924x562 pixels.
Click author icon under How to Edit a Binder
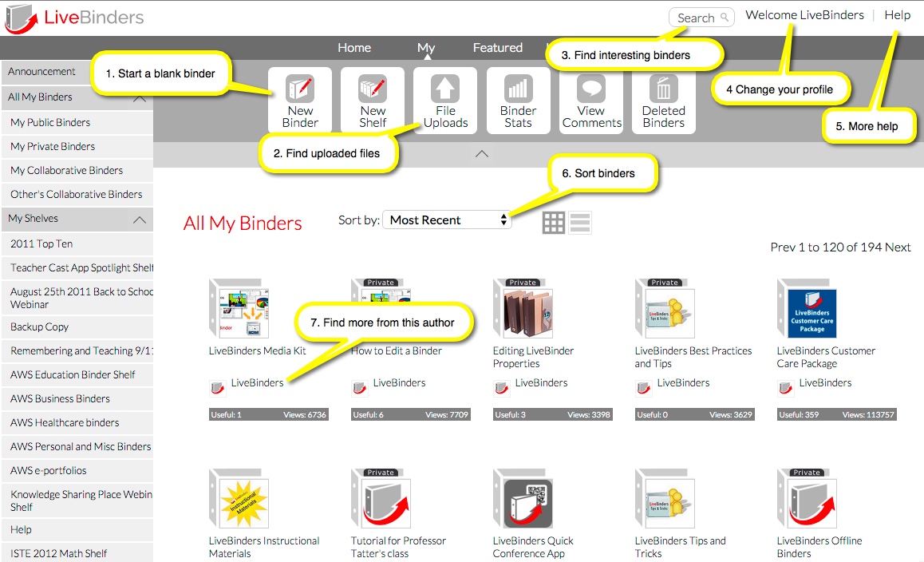[359, 388]
